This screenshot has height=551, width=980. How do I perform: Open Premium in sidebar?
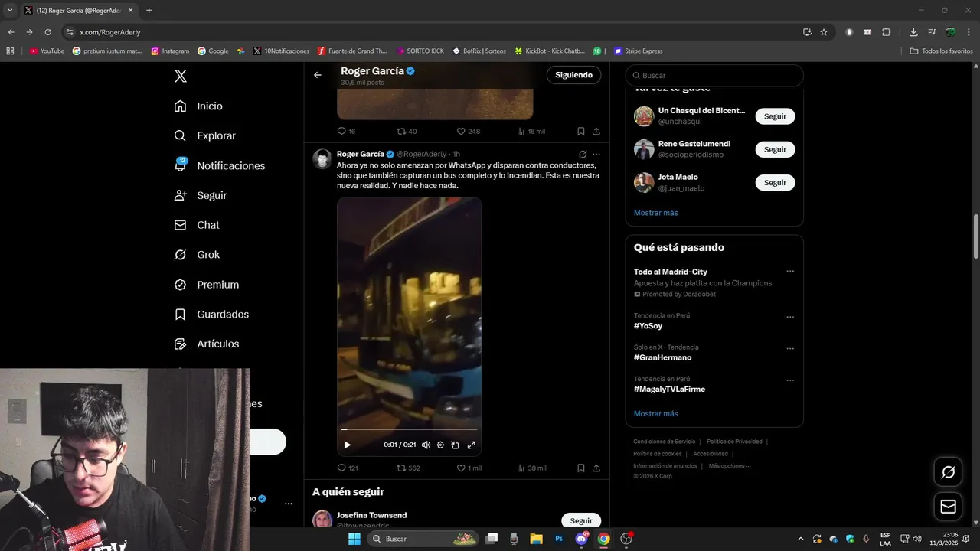click(x=207, y=285)
